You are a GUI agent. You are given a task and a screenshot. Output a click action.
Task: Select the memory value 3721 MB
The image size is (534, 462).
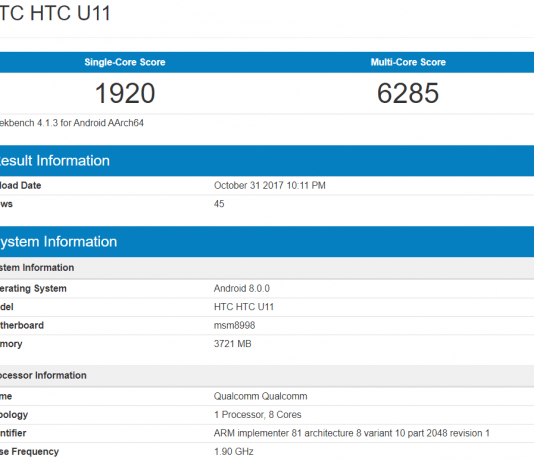click(x=232, y=344)
